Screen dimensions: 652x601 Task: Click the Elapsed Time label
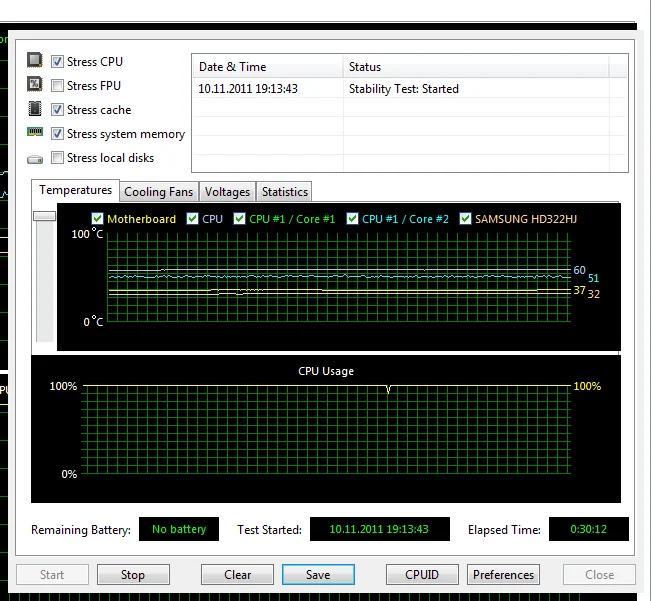tap(504, 530)
